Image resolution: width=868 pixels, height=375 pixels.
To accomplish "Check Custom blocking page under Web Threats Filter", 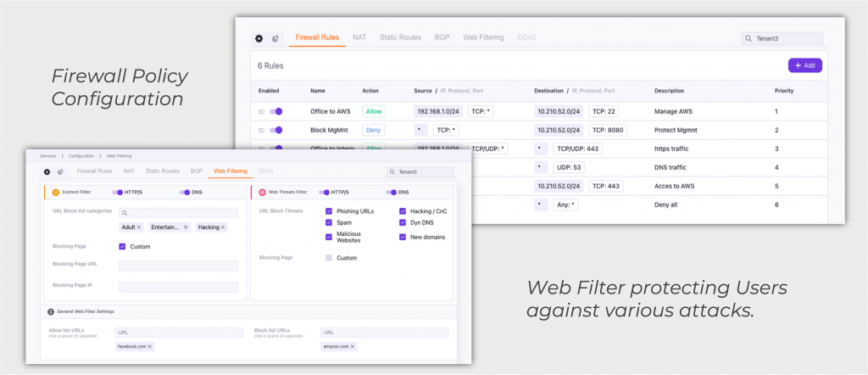I will (329, 258).
